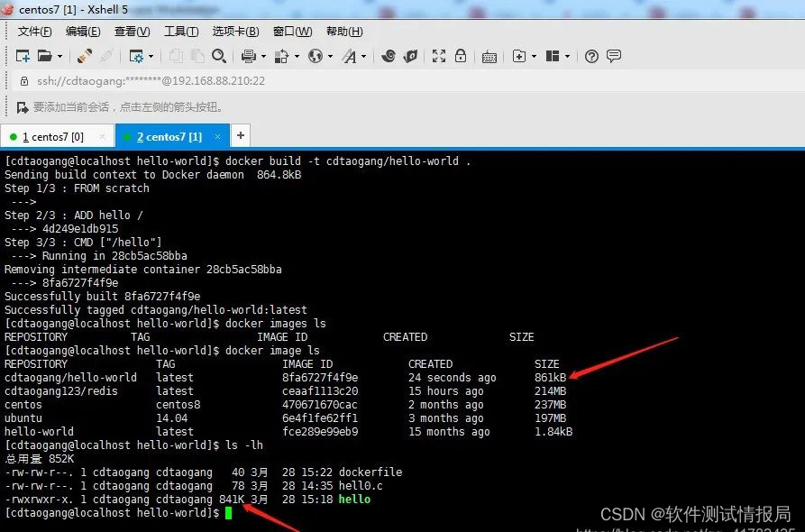The height and width of the screenshot is (532, 805).
Task: Click the Open session folder icon
Action: coord(45,56)
